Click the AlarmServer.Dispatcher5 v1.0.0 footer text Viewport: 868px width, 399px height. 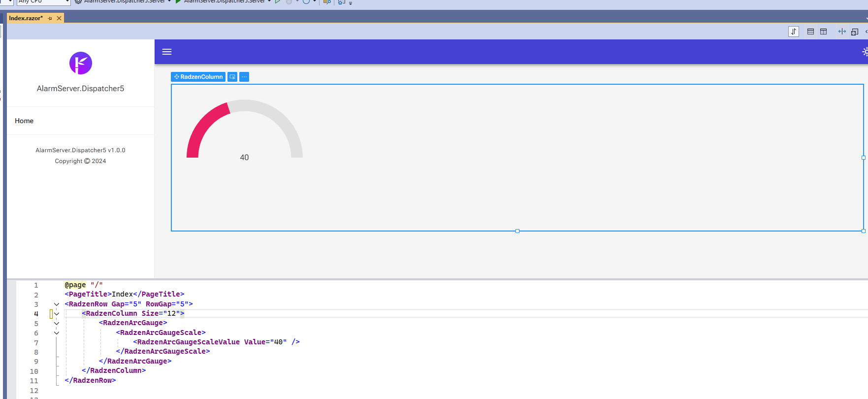click(x=80, y=150)
